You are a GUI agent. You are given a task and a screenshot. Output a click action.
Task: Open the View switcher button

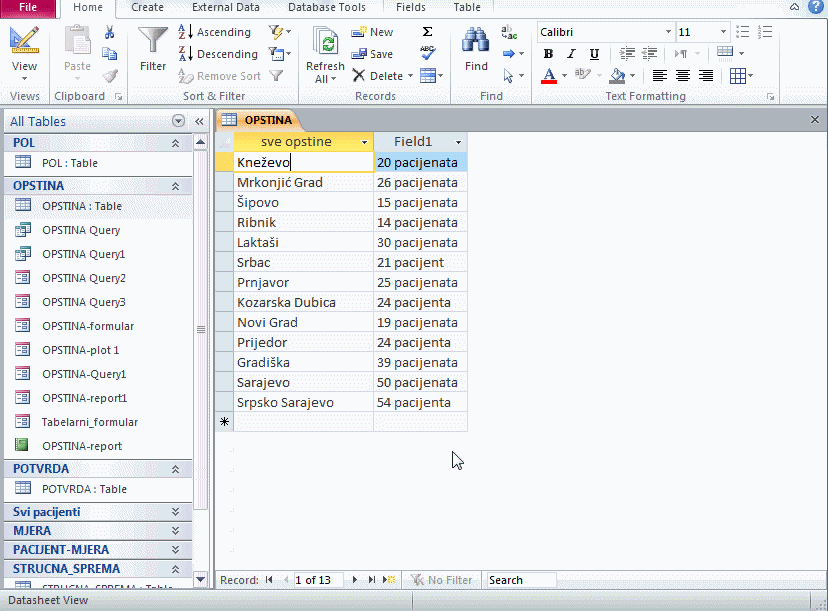point(24,54)
